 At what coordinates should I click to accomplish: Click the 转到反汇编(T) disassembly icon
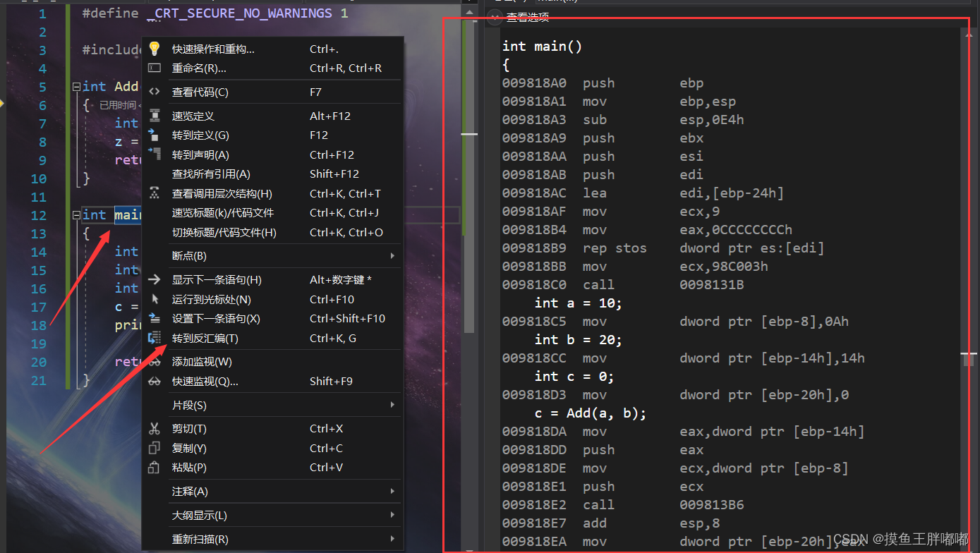coord(155,339)
